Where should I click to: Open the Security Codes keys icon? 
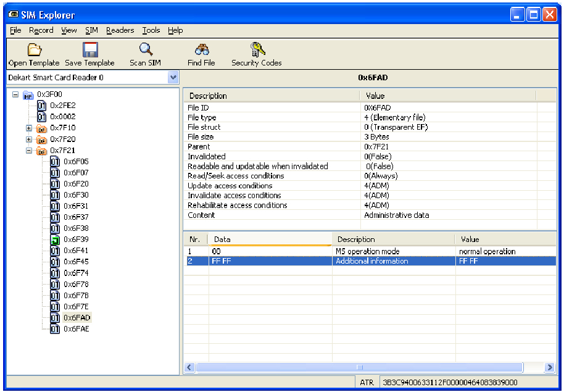coord(257,51)
